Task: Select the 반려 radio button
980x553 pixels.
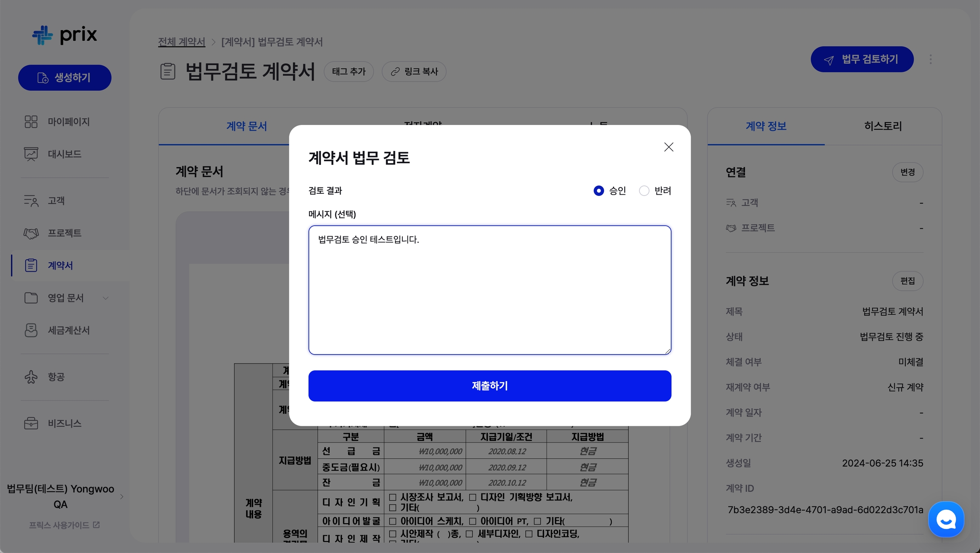Action: [644, 190]
